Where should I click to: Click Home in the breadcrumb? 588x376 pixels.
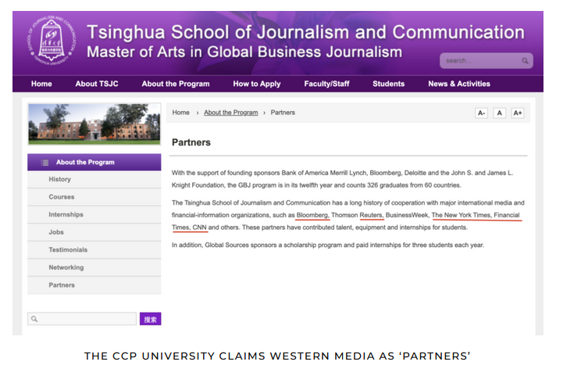coord(180,113)
